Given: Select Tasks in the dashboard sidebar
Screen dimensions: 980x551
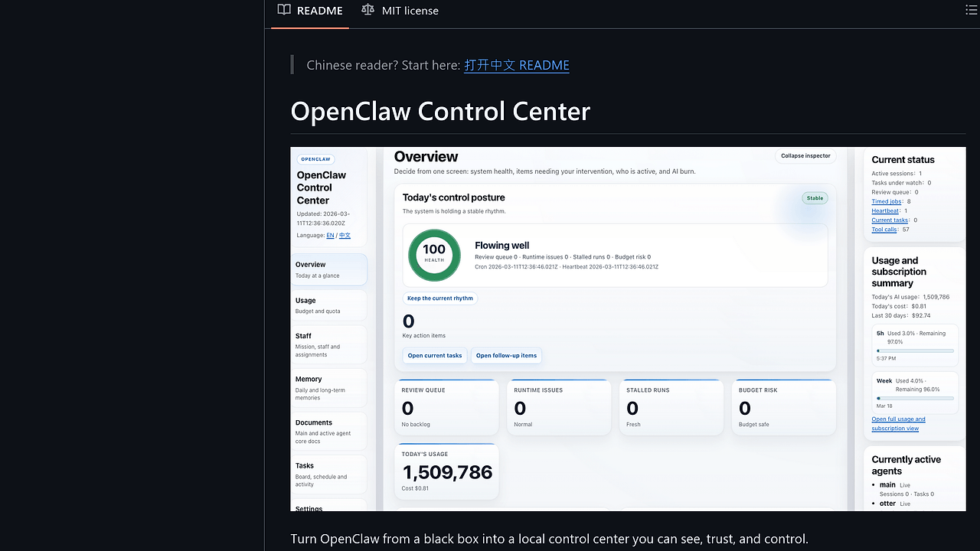Looking at the screenshot, I should [x=329, y=474].
